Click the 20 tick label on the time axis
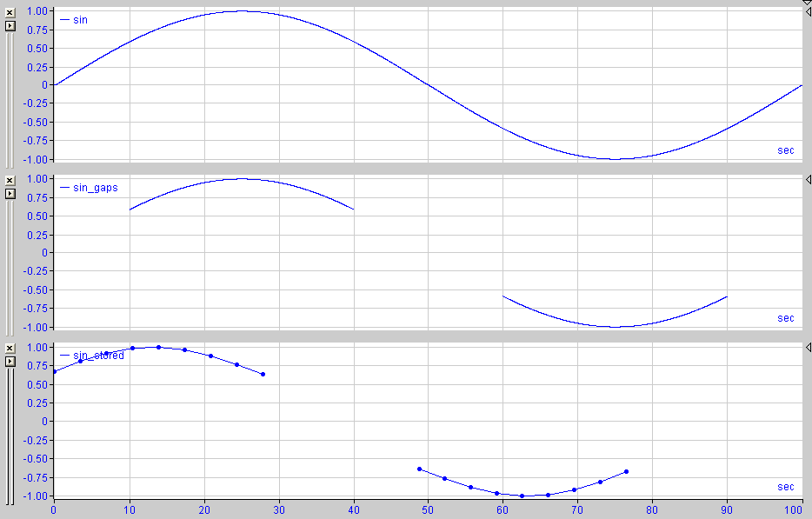The width and height of the screenshot is (812, 519). [x=204, y=510]
